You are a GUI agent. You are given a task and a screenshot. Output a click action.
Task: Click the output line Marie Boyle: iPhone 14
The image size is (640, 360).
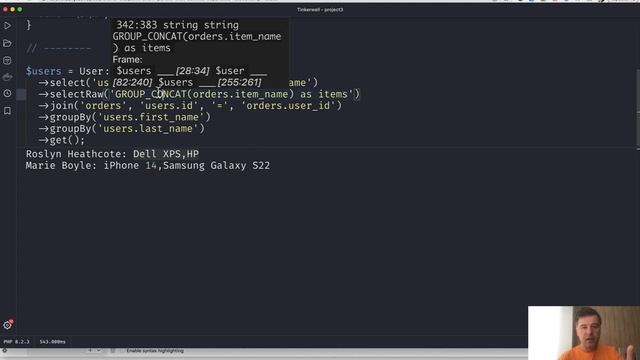coord(148,166)
